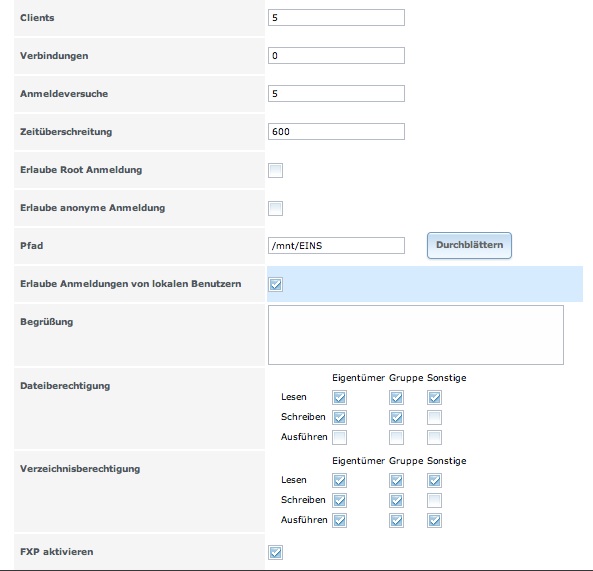The height and width of the screenshot is (571, 593).
Task: Uncheck Erlaube Anmeldungen von lokalen Benutzern
Action: click(x=275, y=284)
